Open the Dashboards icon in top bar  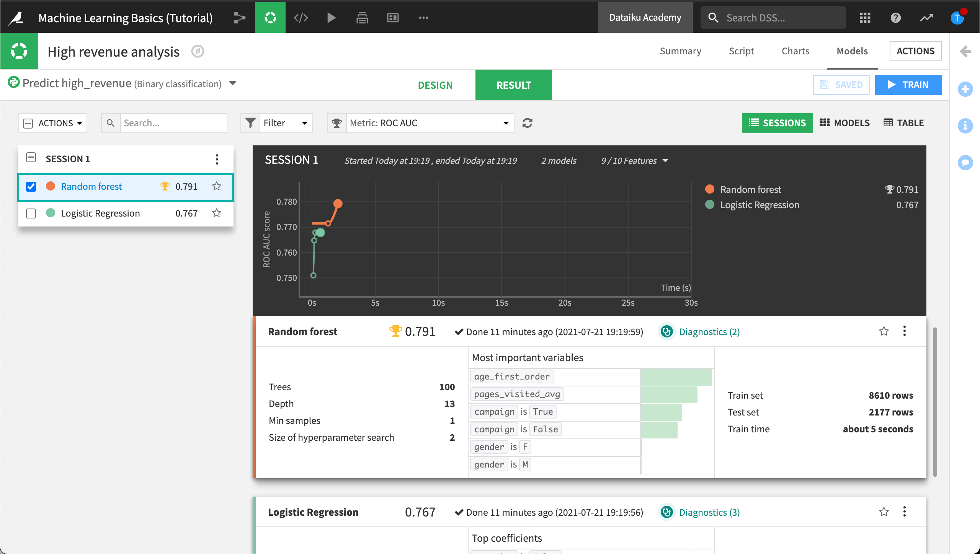pos(393,18)
